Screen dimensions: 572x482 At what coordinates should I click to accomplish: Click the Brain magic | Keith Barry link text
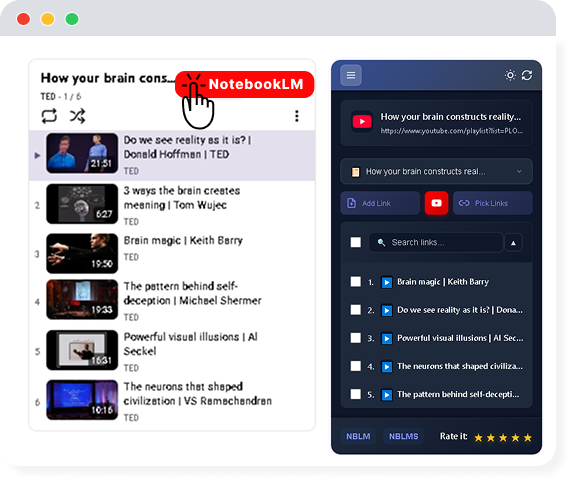click(x=443, y=282)
